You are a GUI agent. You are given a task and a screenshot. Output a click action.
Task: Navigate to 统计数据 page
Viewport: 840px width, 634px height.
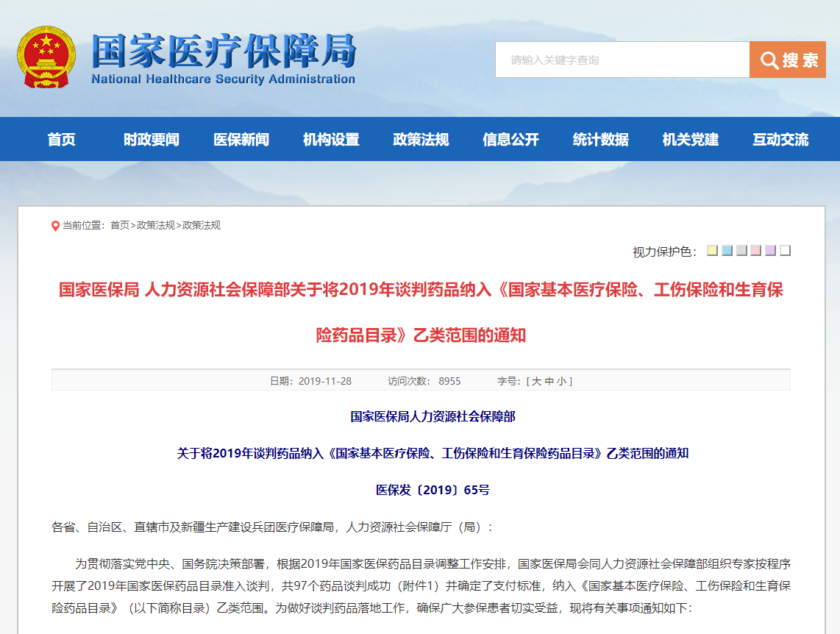pyautogui.click(x=600, y=139)
